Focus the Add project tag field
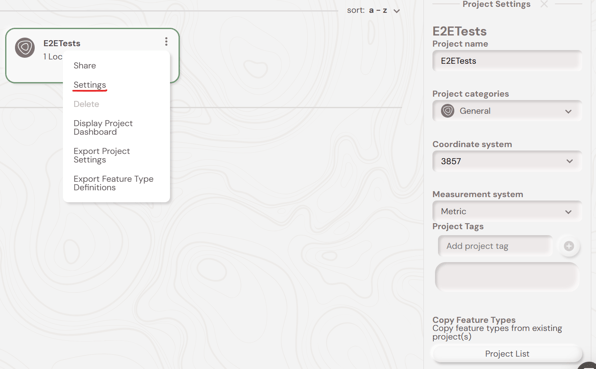Image resolution: width=596 pixels, height=369 pixels. (495, 246)
